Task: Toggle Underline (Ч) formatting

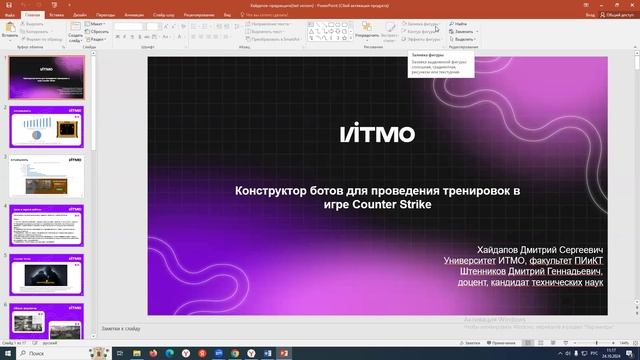Action: [x=132, y=37]
